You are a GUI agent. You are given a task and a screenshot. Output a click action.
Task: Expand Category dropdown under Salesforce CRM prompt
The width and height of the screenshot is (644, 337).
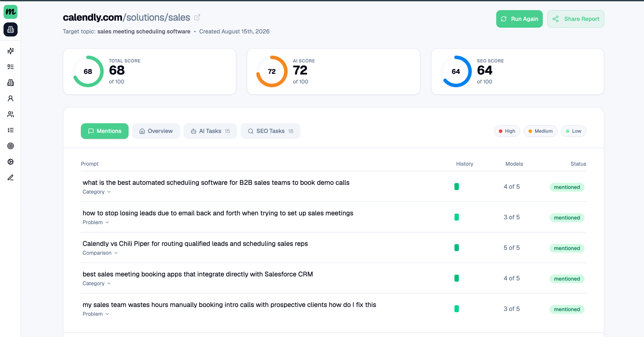coord(97,284)
